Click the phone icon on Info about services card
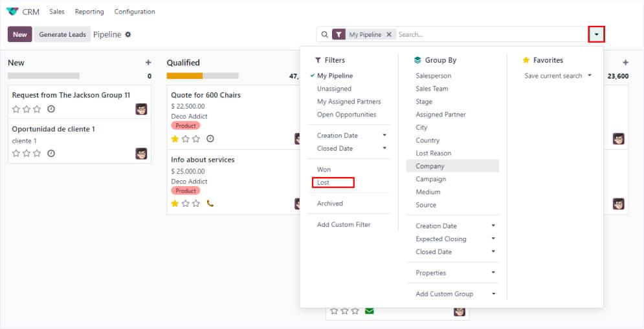Screen dimensions: 644x329 pos(210,204)
